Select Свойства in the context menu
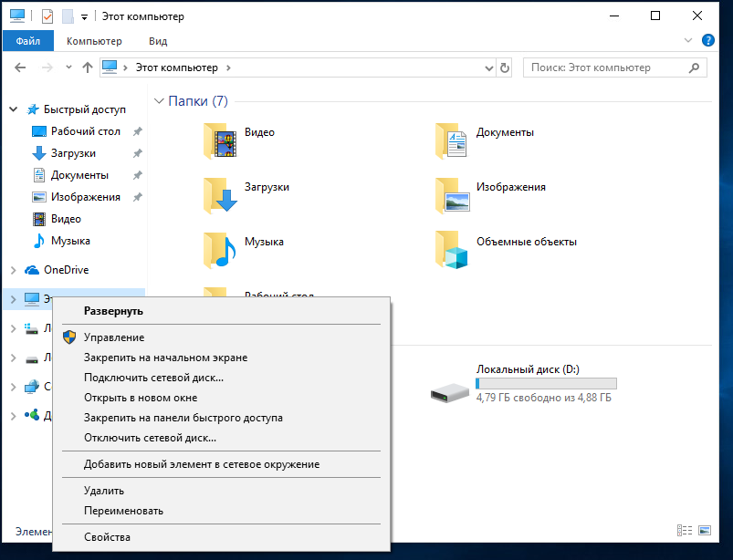Viewport: 733px width, 560px height. pos(107,537)
